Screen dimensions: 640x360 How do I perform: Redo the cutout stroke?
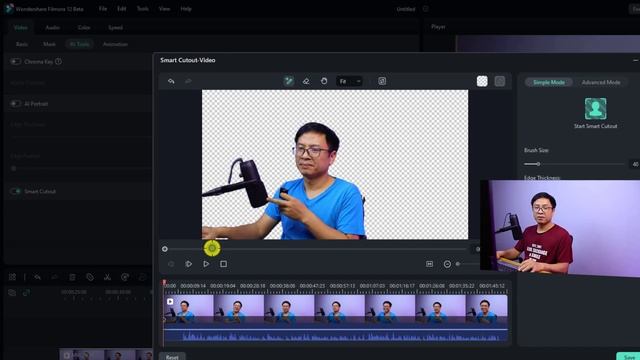(x=188, y=81)
